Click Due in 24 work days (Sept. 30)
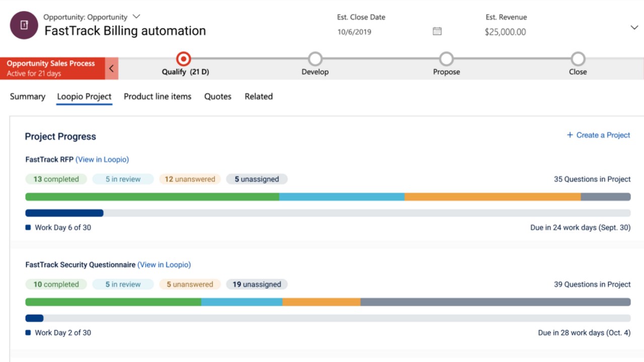This screenshot has height=362, width=644. coord(580,227)
